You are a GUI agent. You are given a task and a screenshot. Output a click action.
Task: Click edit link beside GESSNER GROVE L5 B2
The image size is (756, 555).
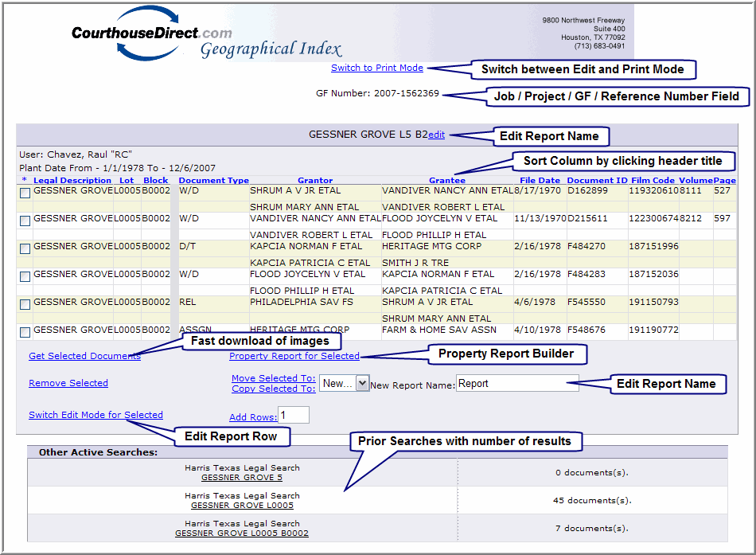pos(436,135)
